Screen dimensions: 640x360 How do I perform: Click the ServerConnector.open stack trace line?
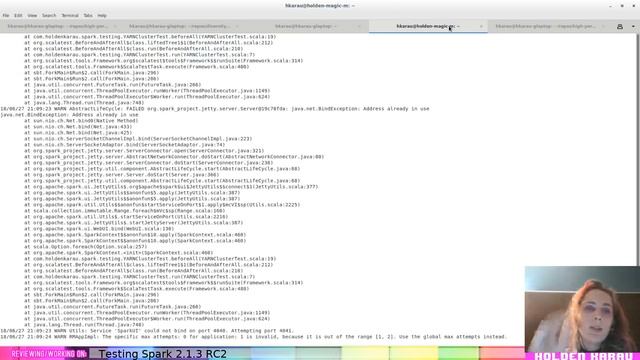tap(144, 151)
